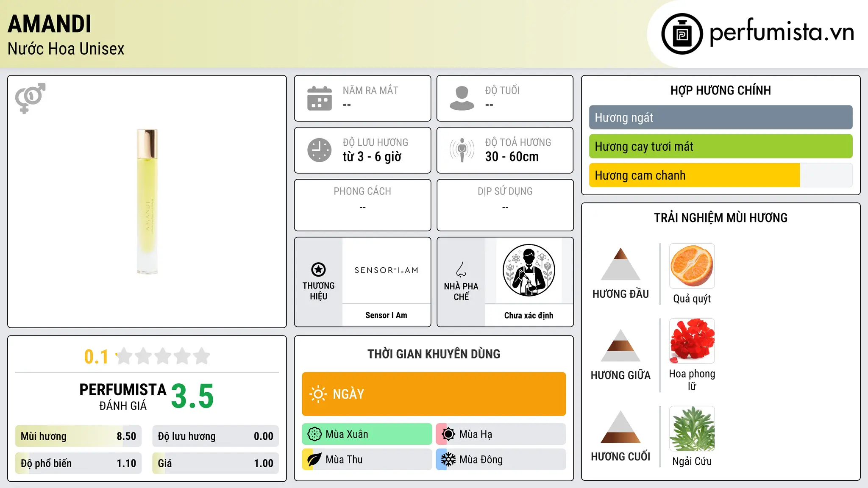868x488 pixels.
Task: Click the Nhà pha chế label
Action: pos(461,291)
